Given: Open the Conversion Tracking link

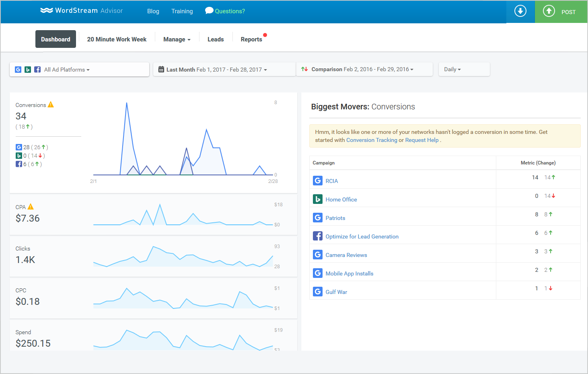Looking at the screenshot, I should pos(371,140).
